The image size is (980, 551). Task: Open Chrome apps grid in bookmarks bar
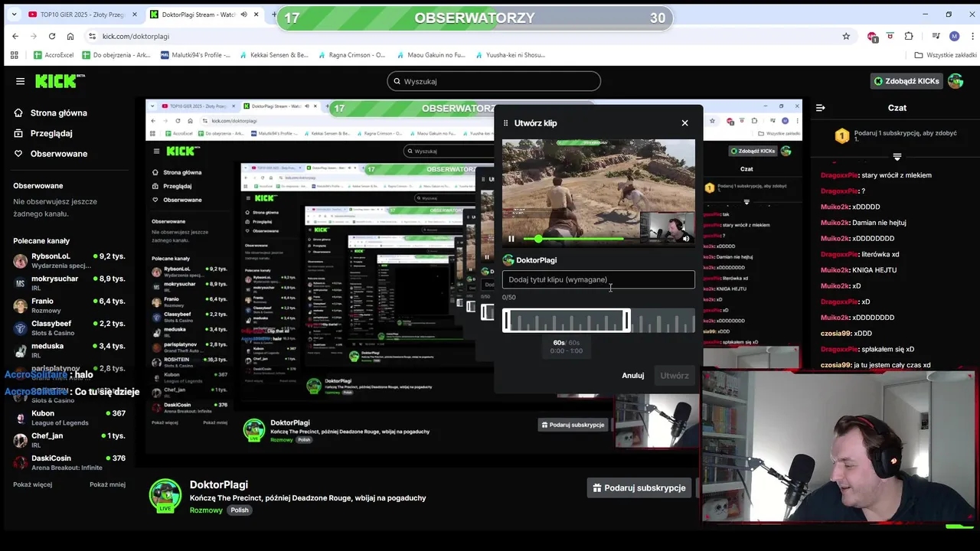14,55
